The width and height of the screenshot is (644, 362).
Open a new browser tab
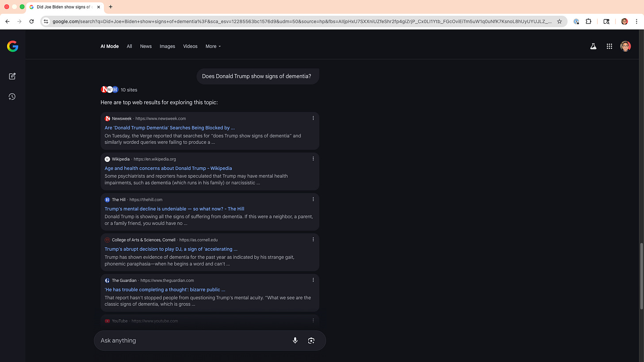point(111,7)
